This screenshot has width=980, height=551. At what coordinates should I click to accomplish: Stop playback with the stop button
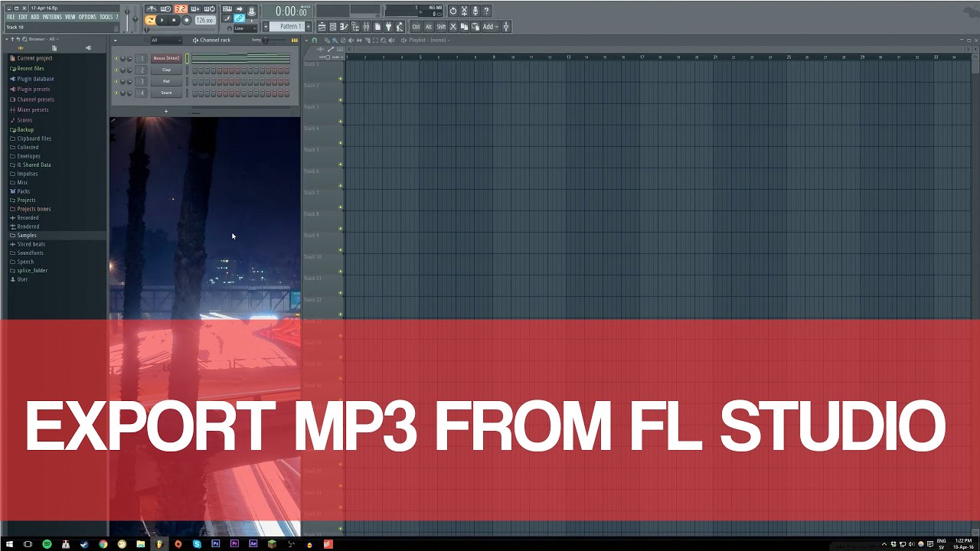tap(174, 20)
